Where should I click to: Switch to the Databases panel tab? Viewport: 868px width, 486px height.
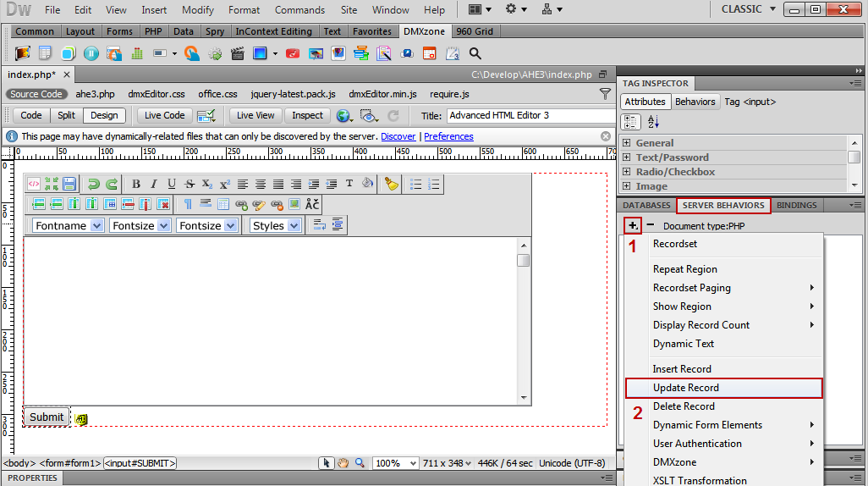coord(646,205)
